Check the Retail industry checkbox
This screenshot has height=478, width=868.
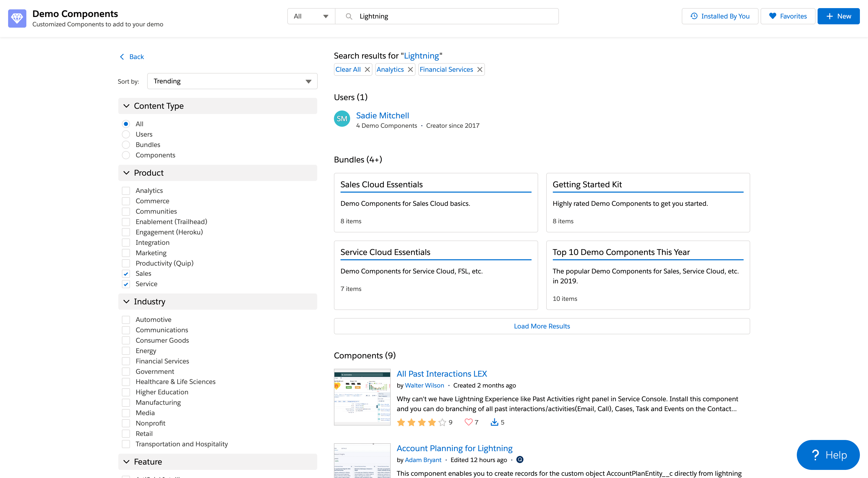pyautogui.click(x=126, y=434)
